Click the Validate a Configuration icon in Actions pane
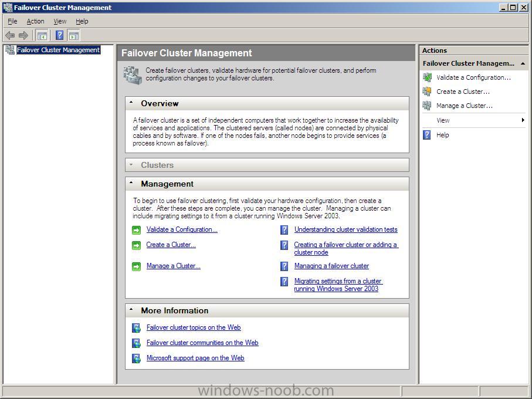The image size is (532, 399). point(427,77)
